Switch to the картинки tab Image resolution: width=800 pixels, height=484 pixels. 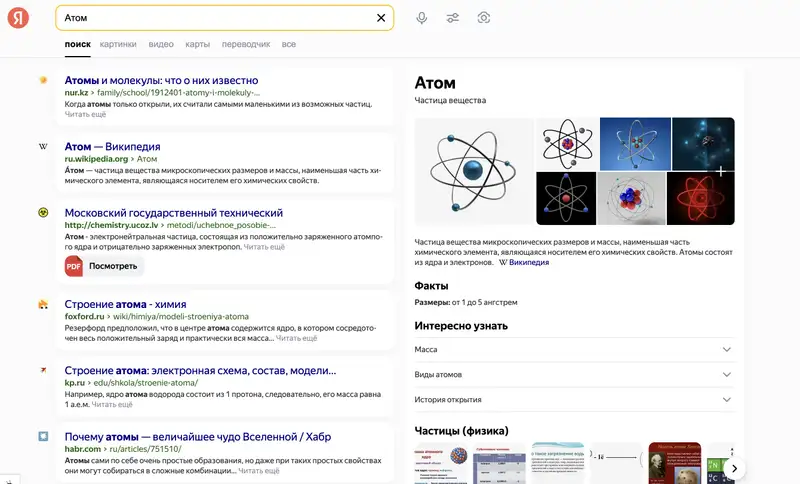118,45
